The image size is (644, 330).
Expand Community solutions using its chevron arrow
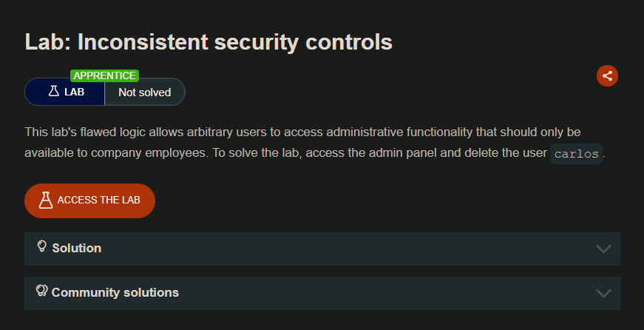tap(603, 293)
